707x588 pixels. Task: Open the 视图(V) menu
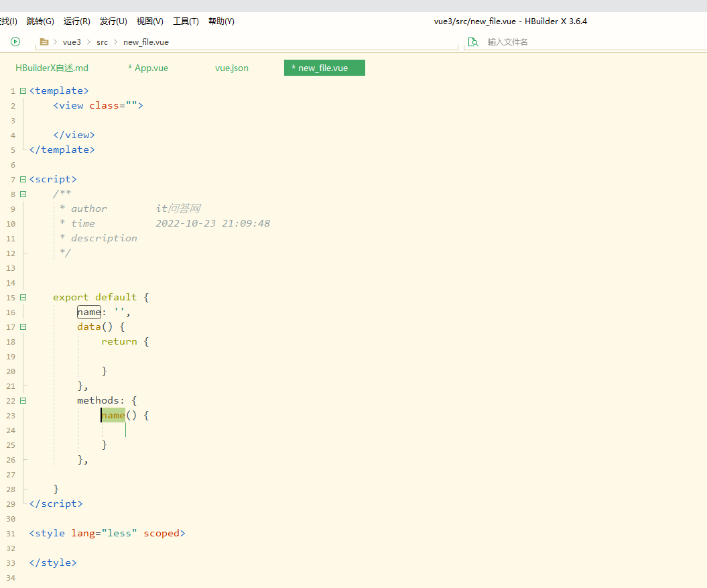click(x=149, y=21)
